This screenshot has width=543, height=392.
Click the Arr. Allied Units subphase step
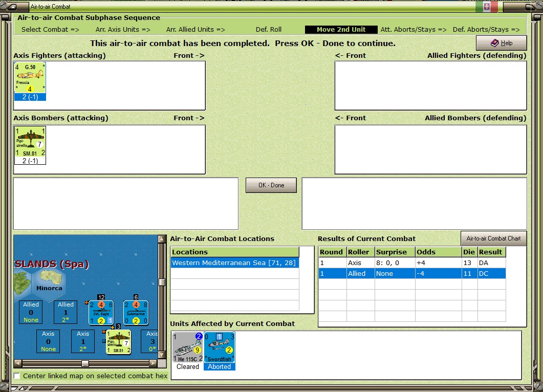(x=196, y=30)
